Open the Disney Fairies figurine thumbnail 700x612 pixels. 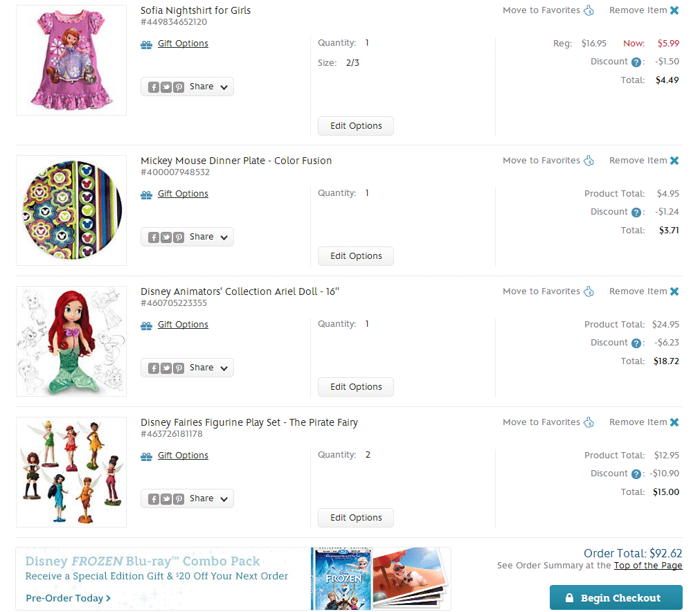tap(71, 472)
